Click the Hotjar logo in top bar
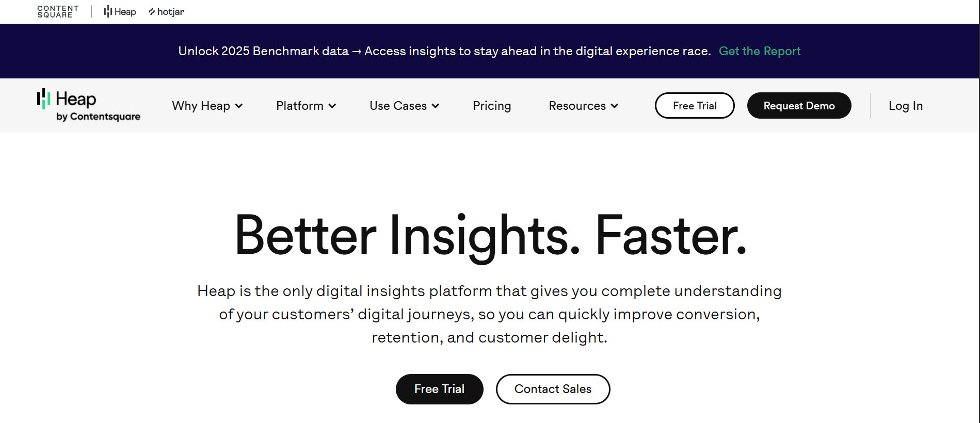 pyautogui.click(x=166, y=11)
